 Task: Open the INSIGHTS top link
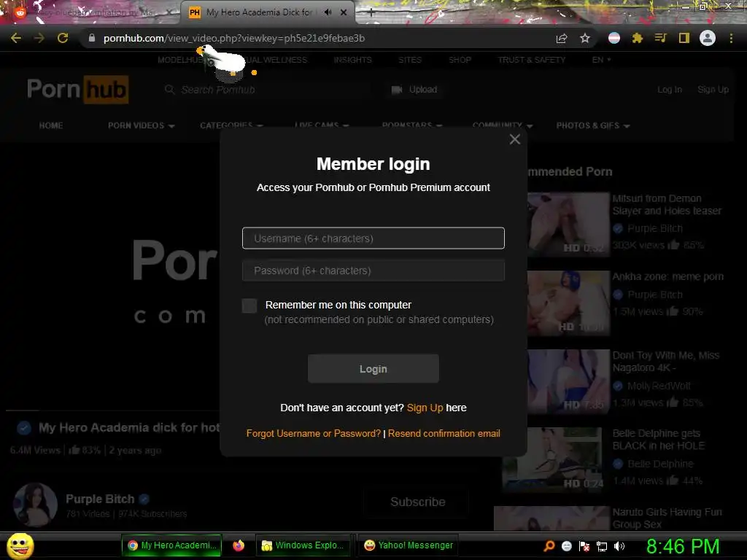(352, 60)
